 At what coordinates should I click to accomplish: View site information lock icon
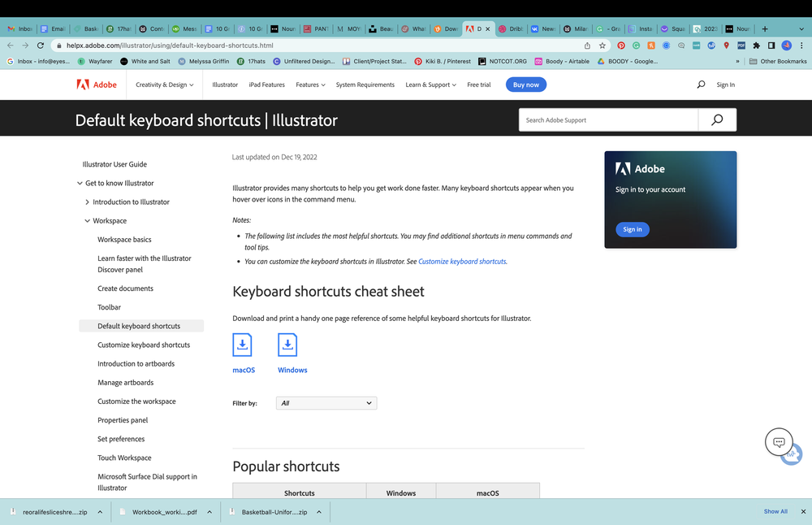click(x=59, y=46)
